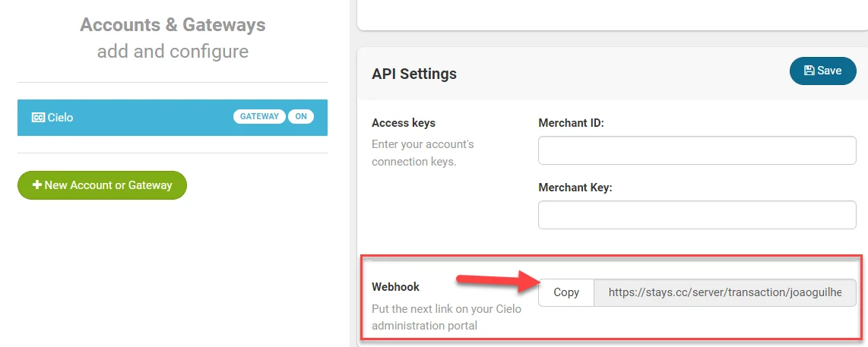Screen dimensions: 868x347
Task: Select the Cielo account row
Action: (137, 118)
